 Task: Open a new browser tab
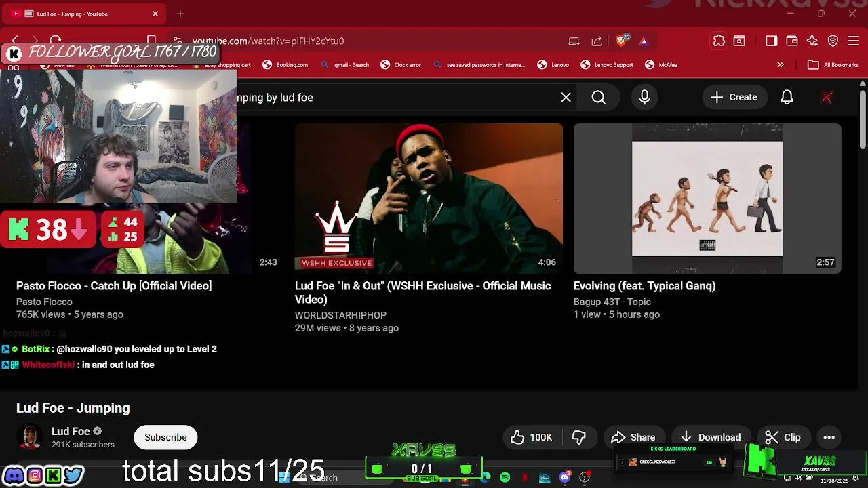coord(180,14)
